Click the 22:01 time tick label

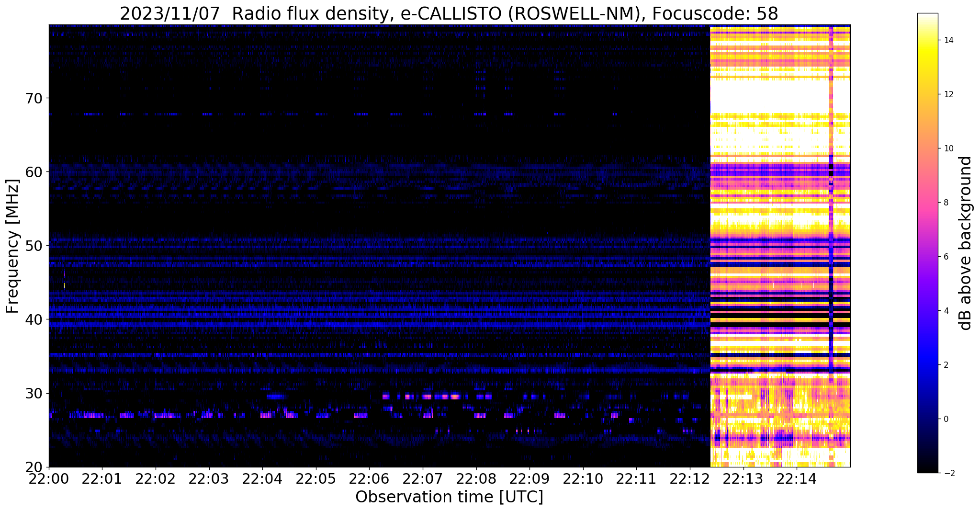102,478
